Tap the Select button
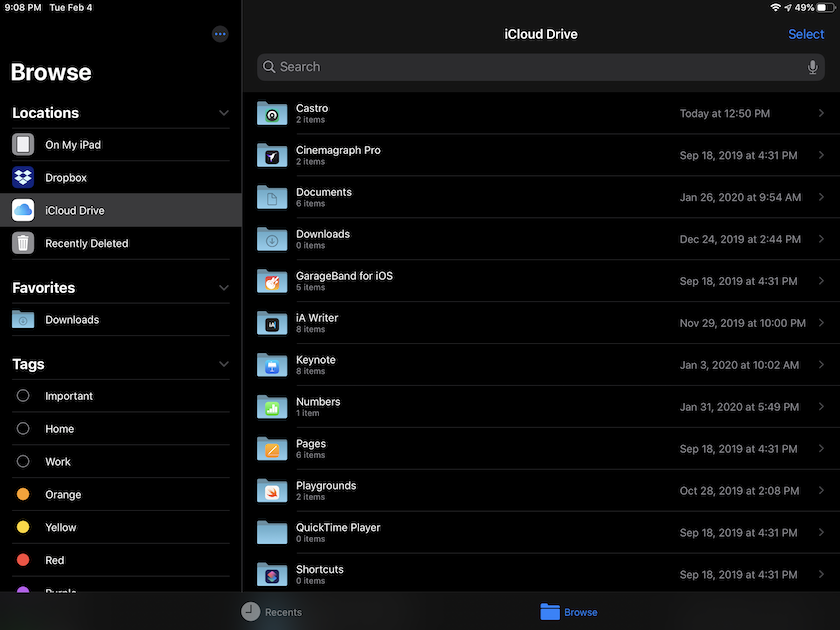840x630 pixels. (806, 34)
